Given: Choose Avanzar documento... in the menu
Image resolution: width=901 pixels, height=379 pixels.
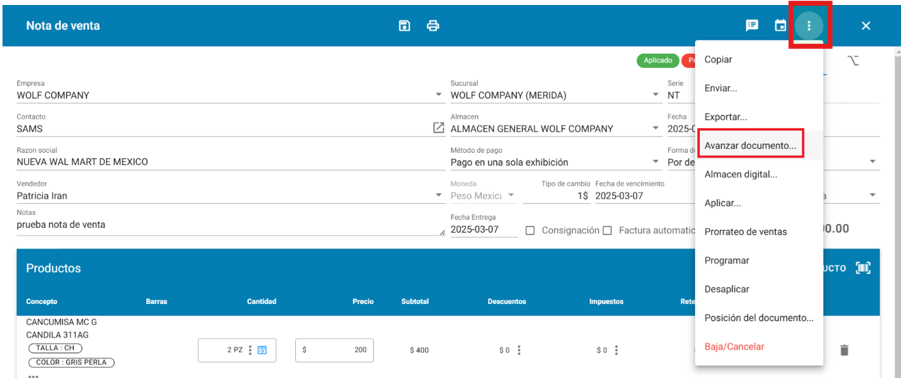Looking at the screenshot, I should [758, 145].
